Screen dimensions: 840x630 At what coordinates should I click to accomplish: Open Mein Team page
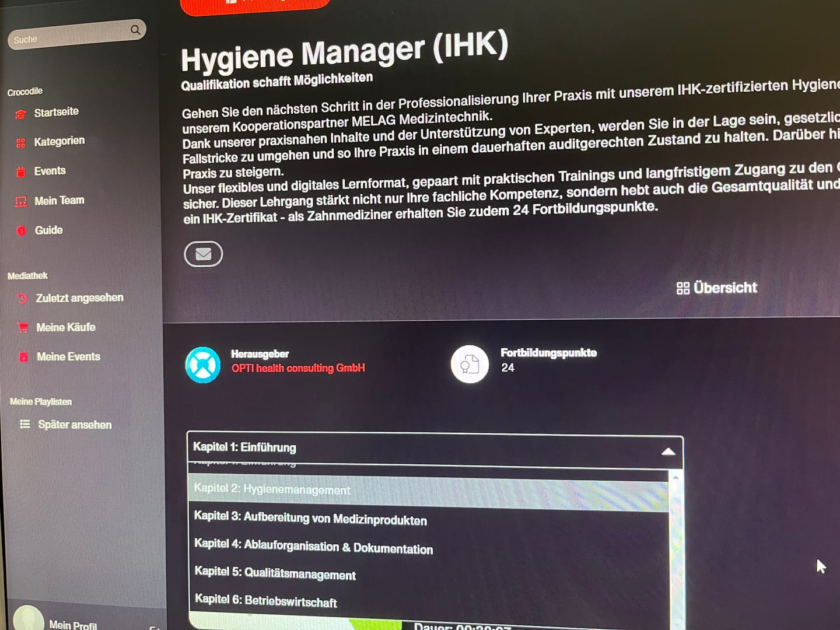(x=59, y=201)
